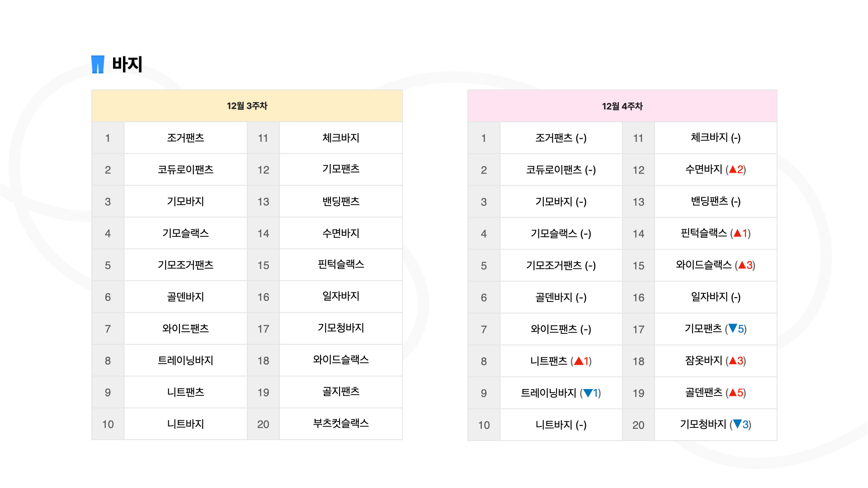Viewport: 868px width, 488px height.
Task: Select the 12월 3주차 table header
Action: pyautogui.click(x=247, y=106)
